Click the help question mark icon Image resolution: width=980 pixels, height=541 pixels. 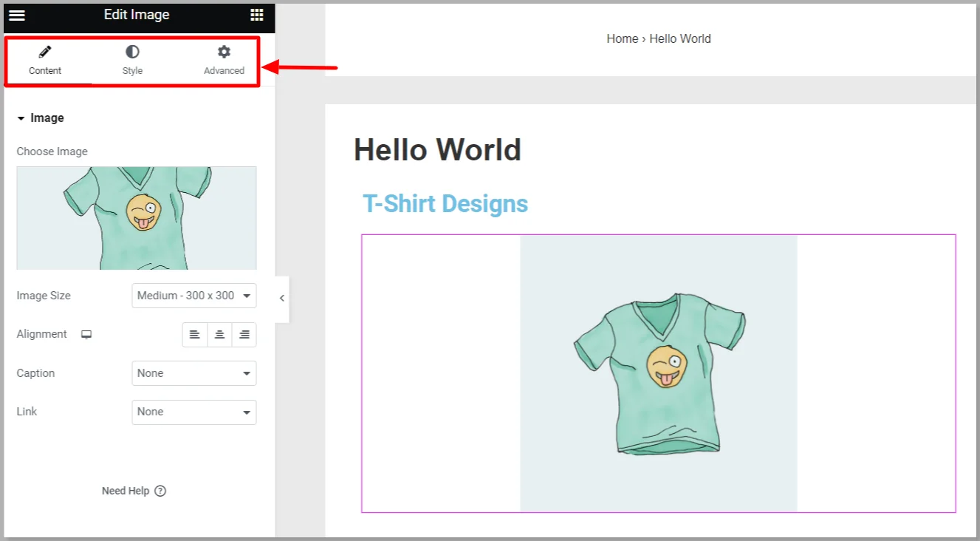(x=160, y=491)
